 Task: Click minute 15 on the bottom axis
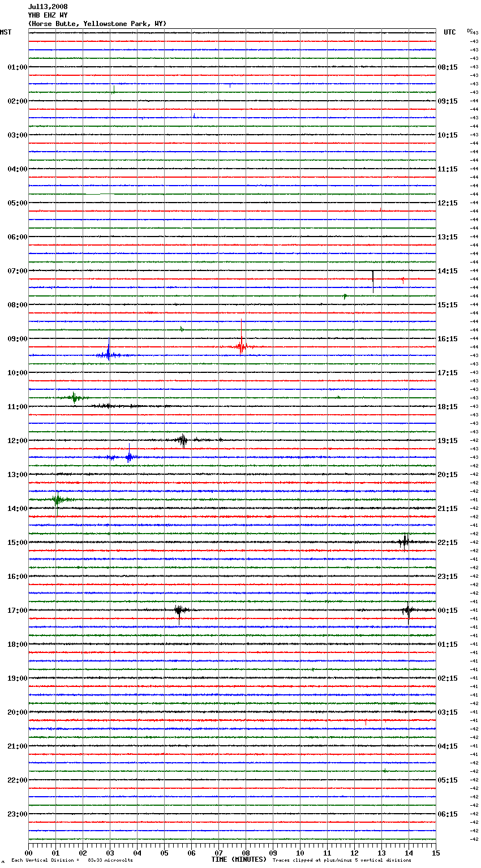click(x=436, y=853)
